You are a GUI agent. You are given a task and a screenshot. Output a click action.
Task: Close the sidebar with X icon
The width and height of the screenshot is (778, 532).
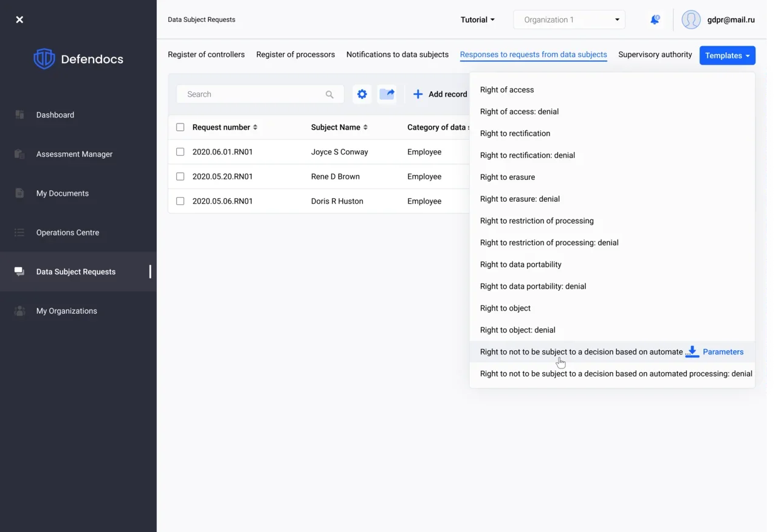point(19,19)
